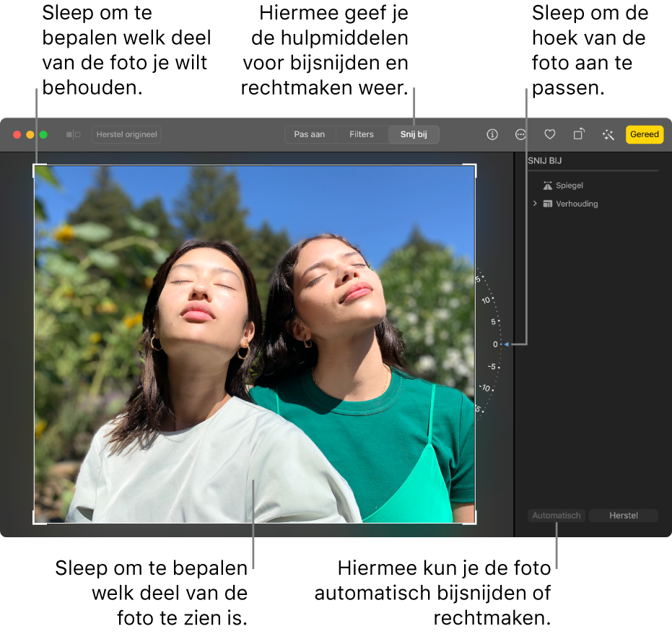Image resolution: width=672 pixels, height=634 pixels.
Task: Click Herstel origineel to revert changes
Action: coord(126,134)
